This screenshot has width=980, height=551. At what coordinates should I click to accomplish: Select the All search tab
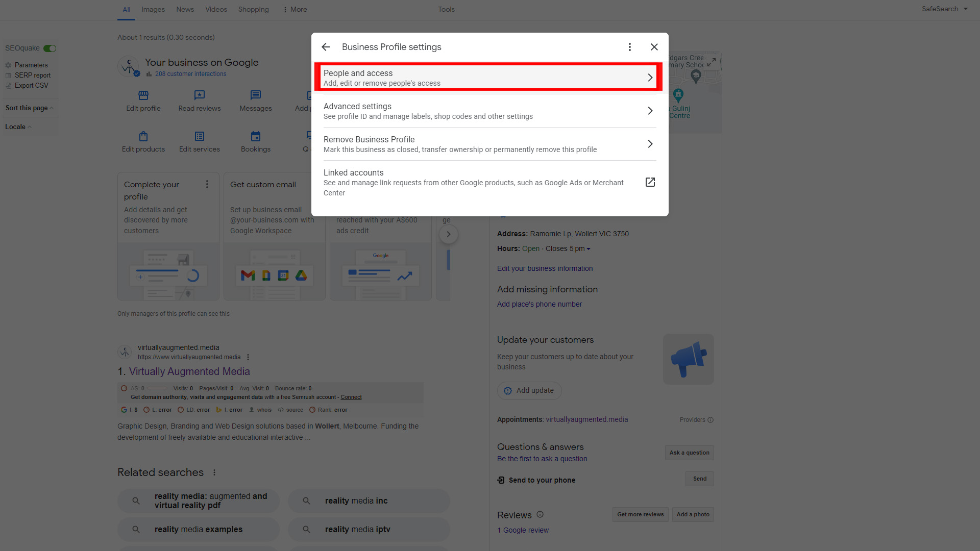click(x=126, y=10)
